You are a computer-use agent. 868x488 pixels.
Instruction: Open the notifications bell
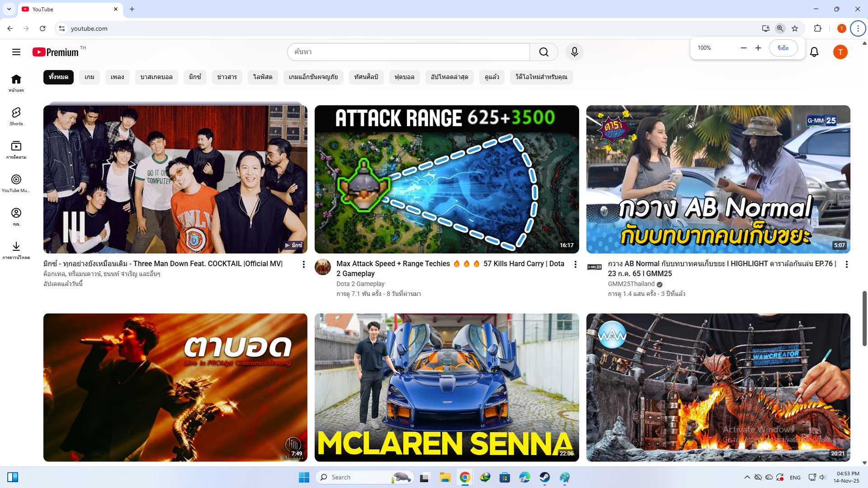(814, 52)
